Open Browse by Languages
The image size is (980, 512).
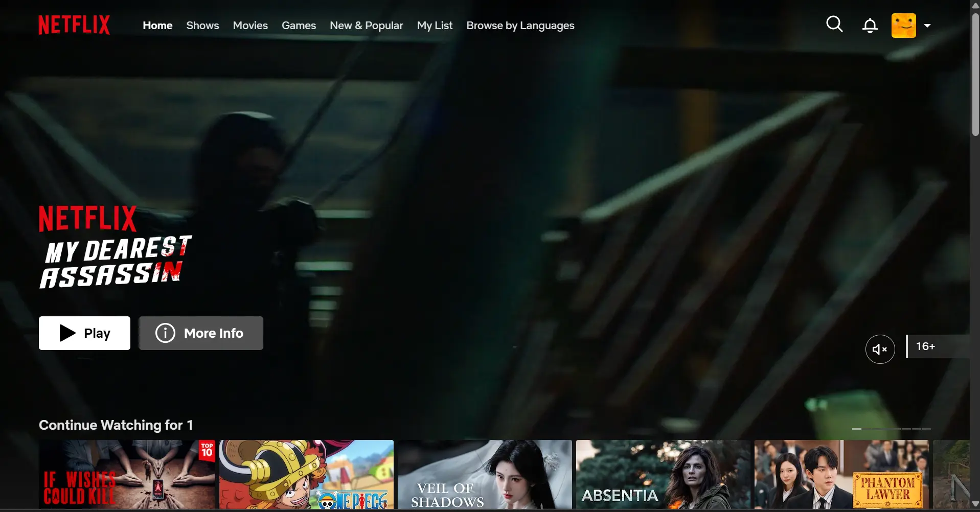(x=520, y=26)
